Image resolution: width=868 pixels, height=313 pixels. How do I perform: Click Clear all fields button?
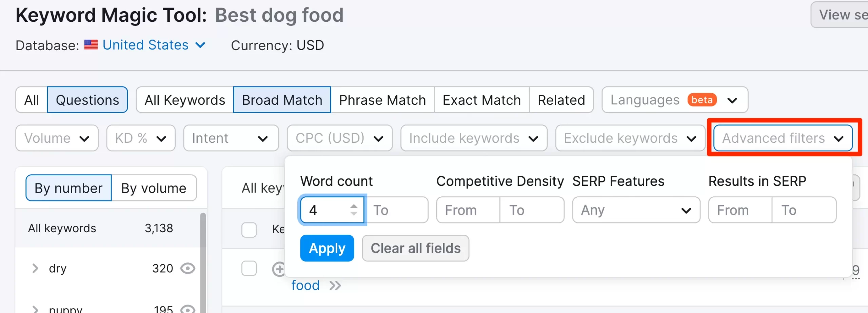pyautogui.click(x=415, y=248)
